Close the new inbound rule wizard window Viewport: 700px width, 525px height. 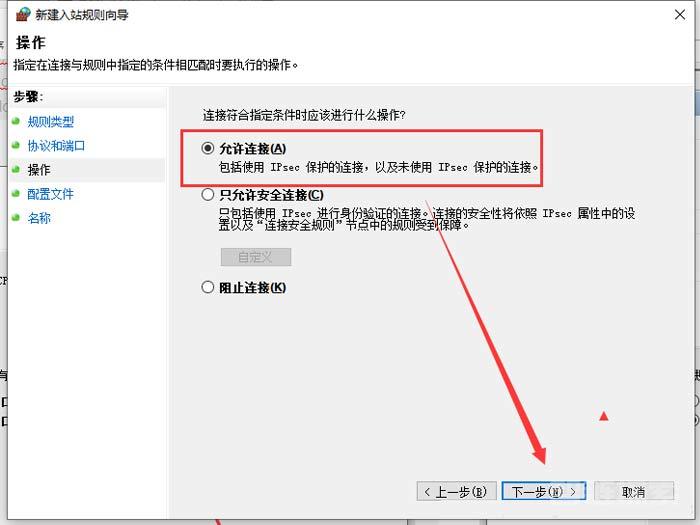coord(680,15)
